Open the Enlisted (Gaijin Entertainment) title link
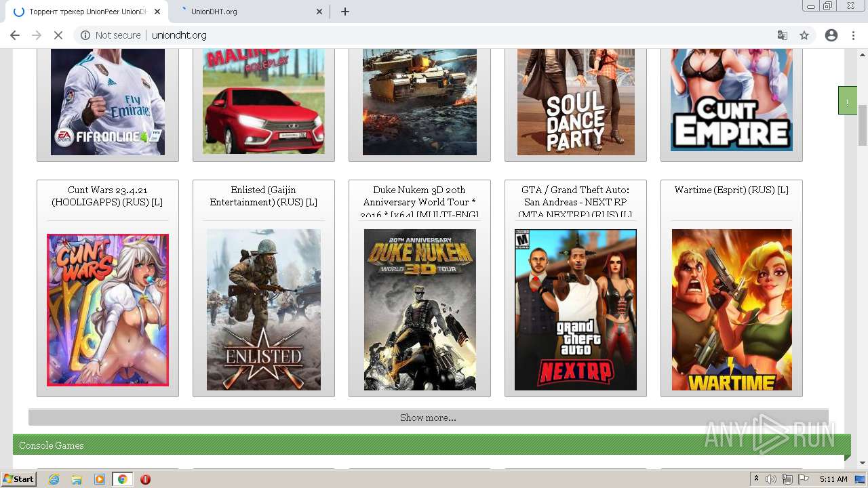The width and height of the screenshot is (868, 488). pos(264,196)
